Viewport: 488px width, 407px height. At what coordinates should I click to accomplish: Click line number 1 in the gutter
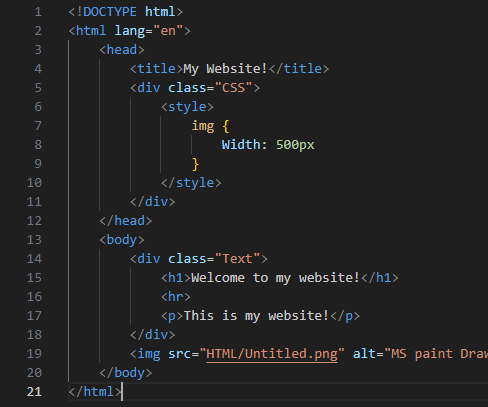click(x=38, y=12)
